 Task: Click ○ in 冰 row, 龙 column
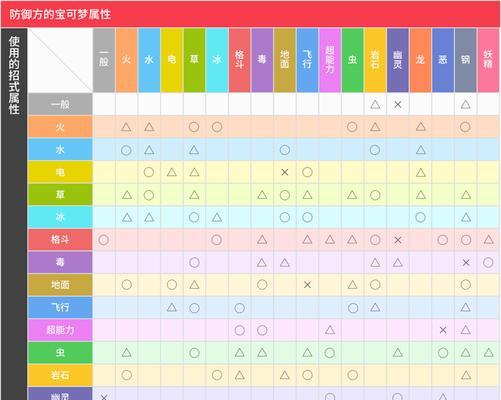click(x=420, y=217)
